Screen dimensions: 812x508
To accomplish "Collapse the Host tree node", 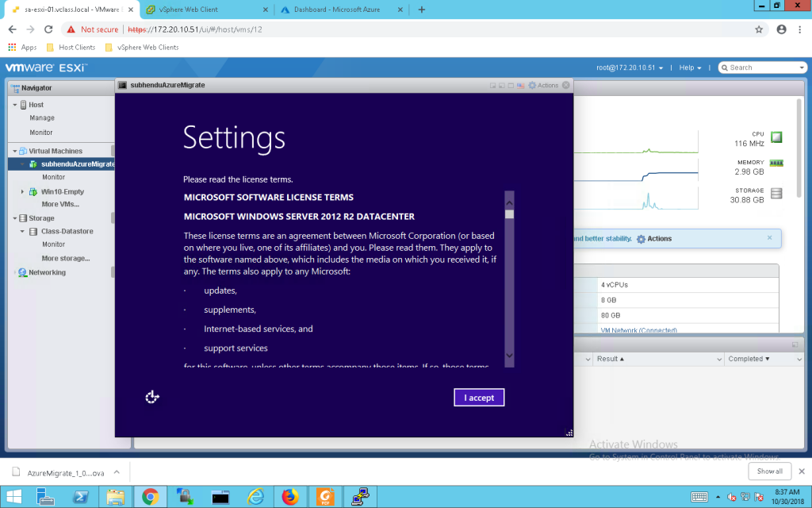I will pos(14,105).
